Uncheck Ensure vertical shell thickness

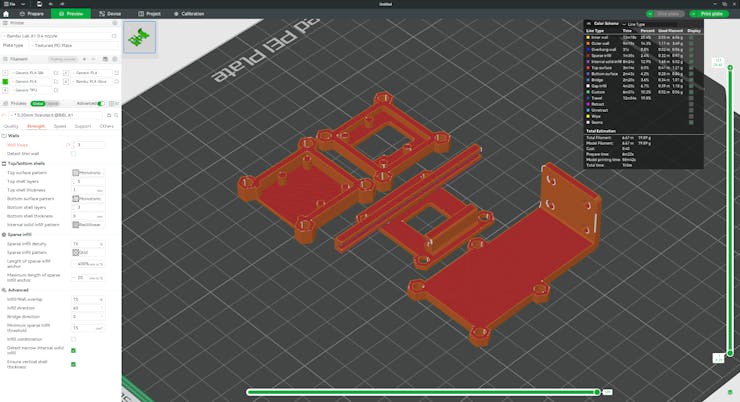click(73, 364)
